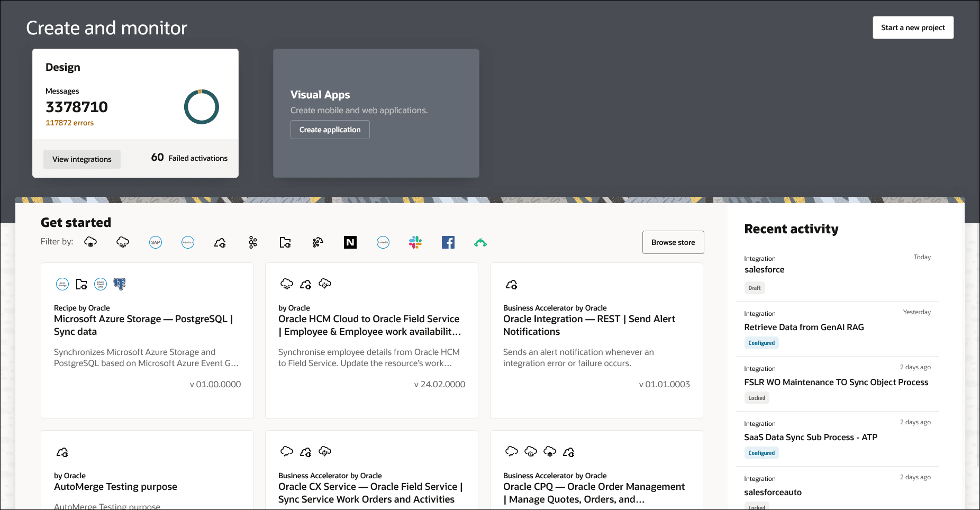Image resolution: width=980 pixels, height=510 pixels.
Task: Filter recipes by SAP
Action: click(156, 242)
